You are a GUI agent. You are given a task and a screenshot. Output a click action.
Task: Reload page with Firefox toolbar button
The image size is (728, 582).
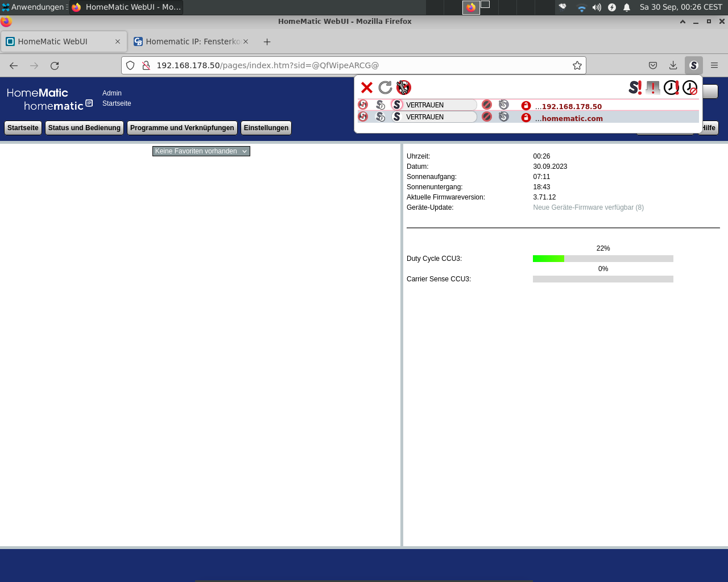55,65
